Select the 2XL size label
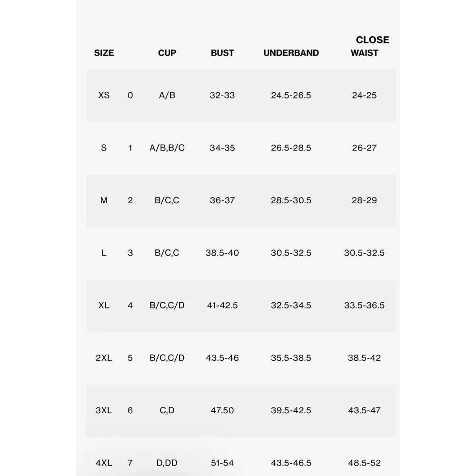This screenshot has height=476, width=476. pos(104,358)
